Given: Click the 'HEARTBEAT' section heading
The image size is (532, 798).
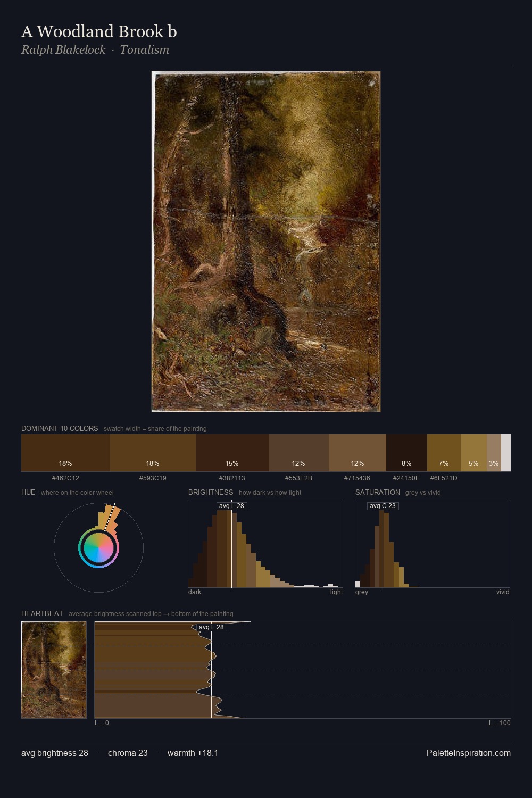Looking at the screenshot, I should click(42, 613).
